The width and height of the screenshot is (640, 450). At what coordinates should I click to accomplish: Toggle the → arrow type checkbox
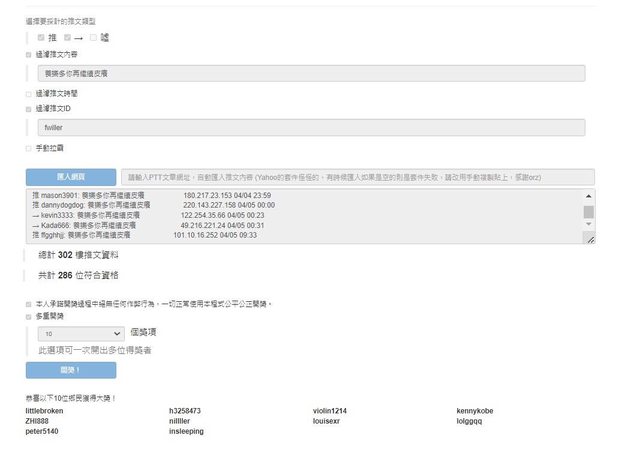tap(68, 37)
